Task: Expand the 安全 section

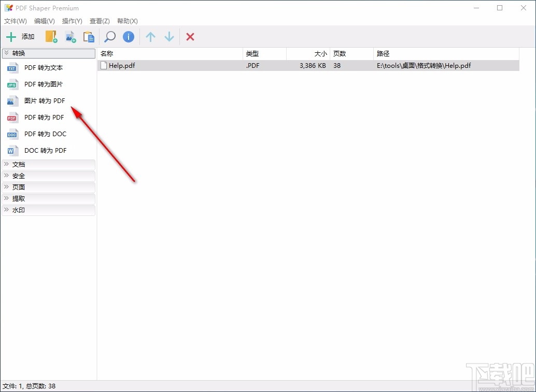Action: tap(48, 176)
